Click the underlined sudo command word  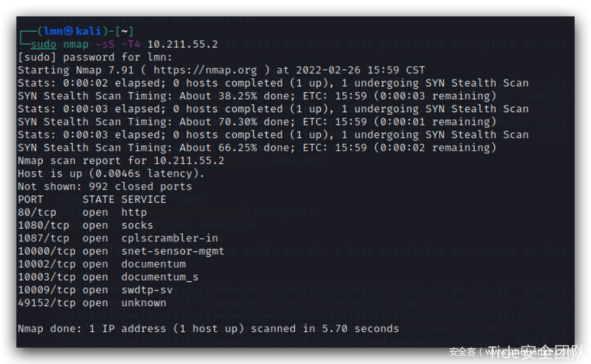pos(43,45)
